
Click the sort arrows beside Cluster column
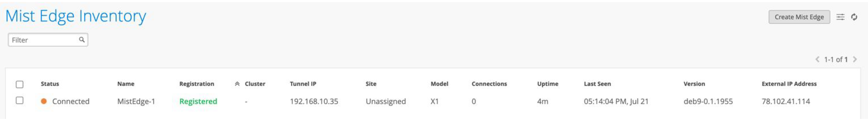tap(237, 84)
